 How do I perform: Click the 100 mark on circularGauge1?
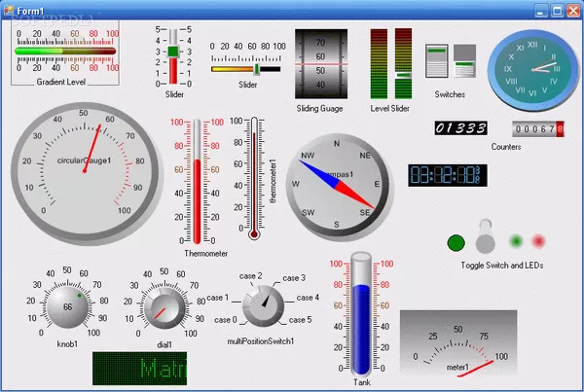point(125,210)
